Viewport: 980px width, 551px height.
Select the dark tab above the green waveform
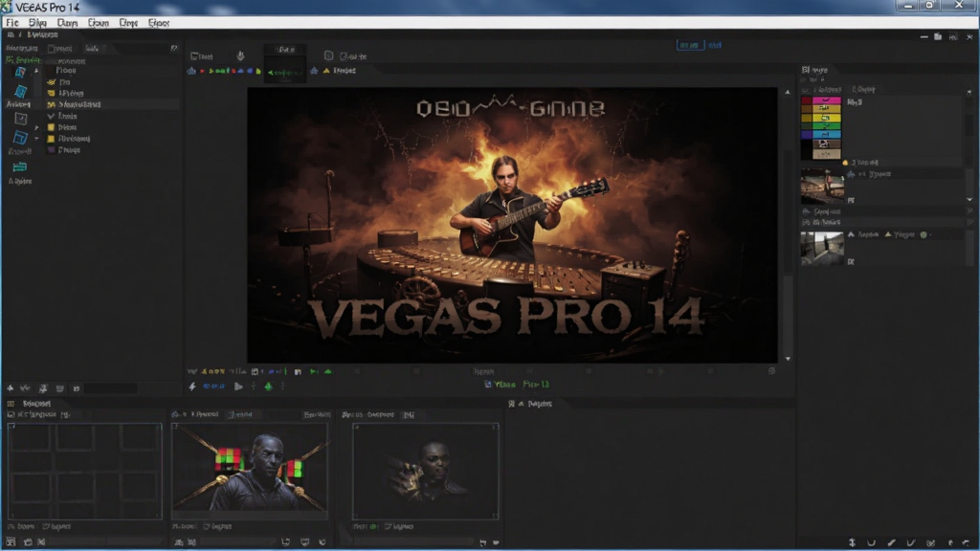point(285,49)
